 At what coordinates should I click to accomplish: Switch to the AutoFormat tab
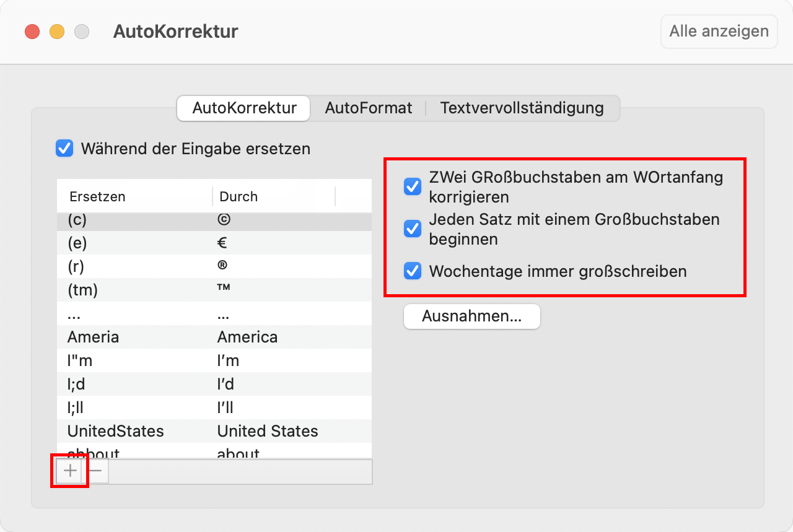click(x=368, y=108)
